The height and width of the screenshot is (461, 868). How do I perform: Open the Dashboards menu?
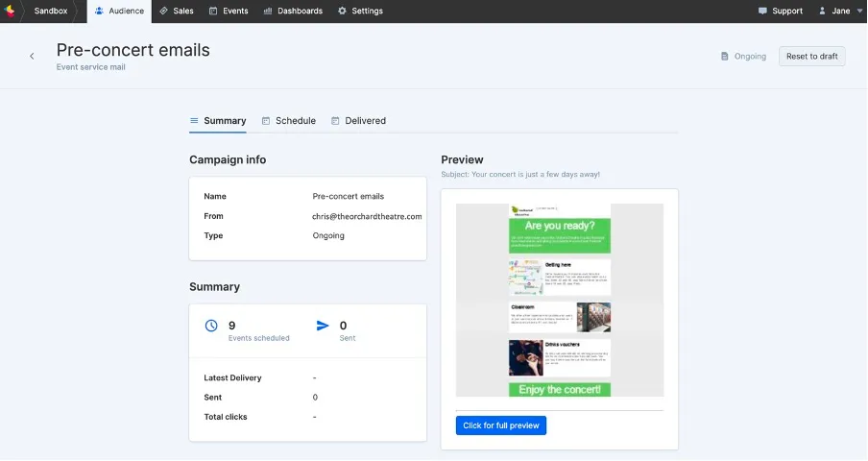[293, 12]
